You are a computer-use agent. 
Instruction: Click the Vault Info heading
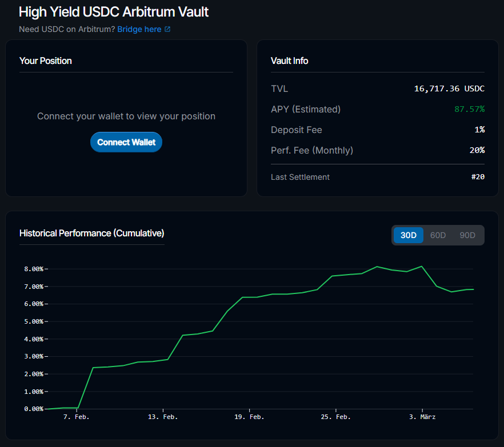(289, 61)
